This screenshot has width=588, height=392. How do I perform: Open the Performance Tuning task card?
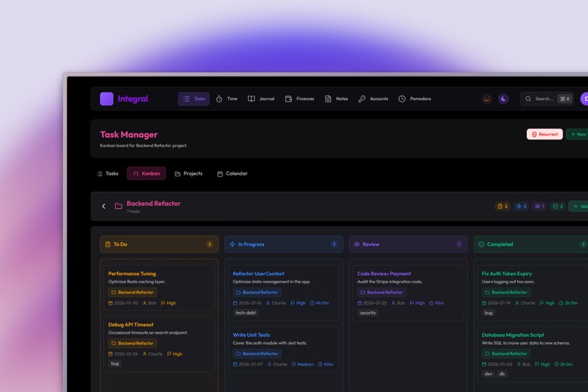pyautogui.click(x=159, y=288)
